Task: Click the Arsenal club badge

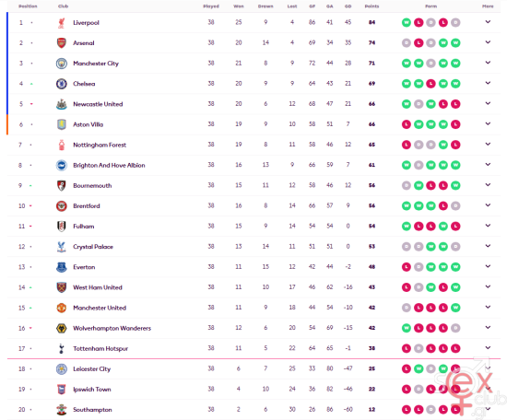Action: pyautogui.click(x=62, y=43)
